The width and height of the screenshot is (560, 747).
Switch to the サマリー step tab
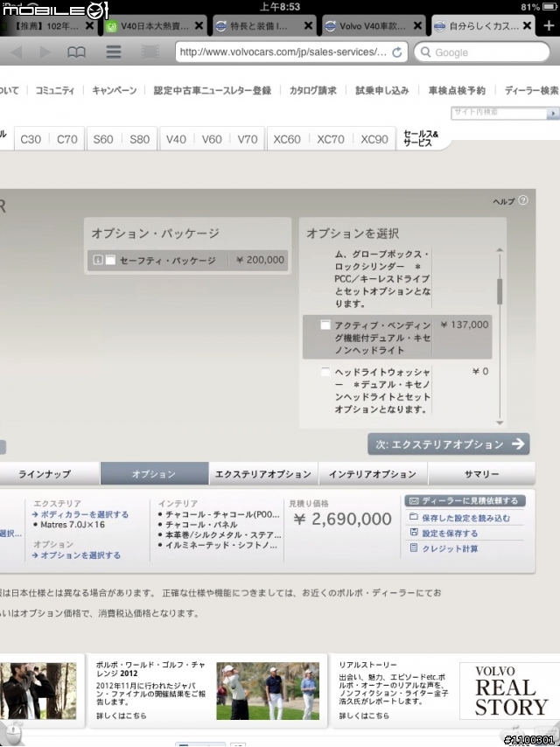click(x=481, y=474)
